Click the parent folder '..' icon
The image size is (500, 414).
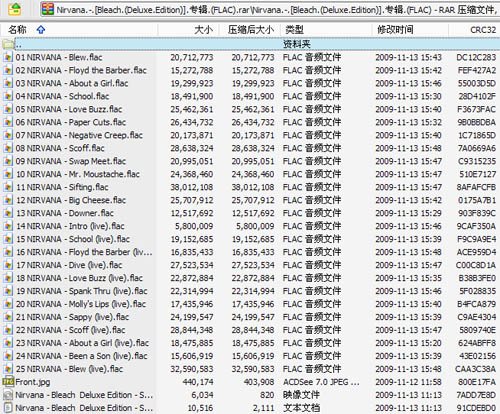coord(8,44)
